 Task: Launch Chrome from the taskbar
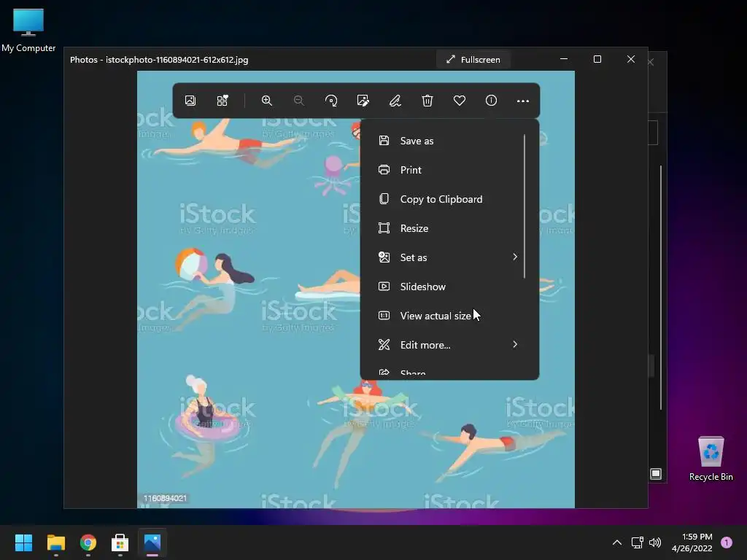tap(88, 542)
